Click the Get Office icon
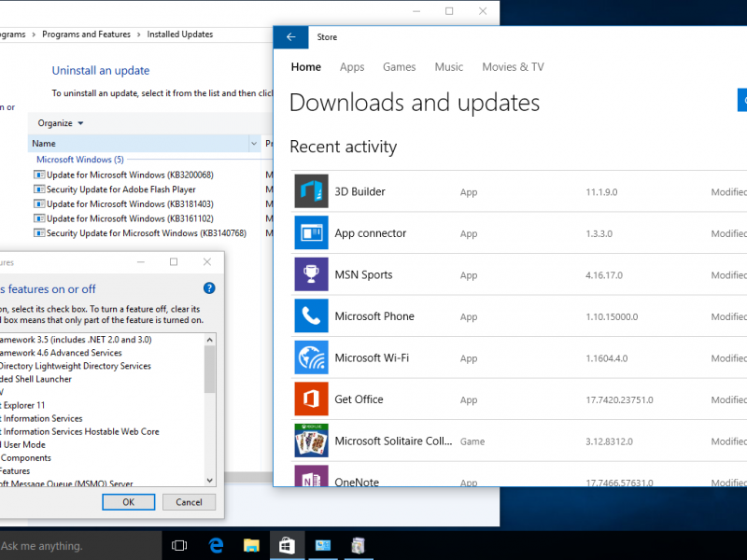 click(x=311, y=399)
